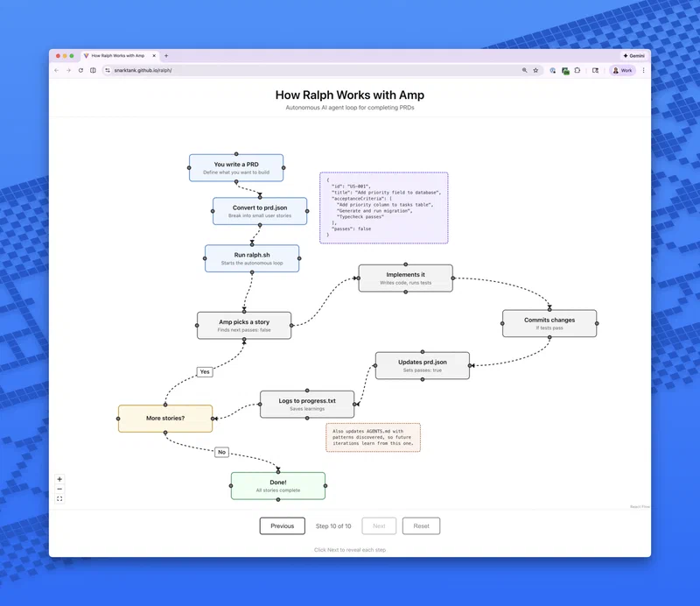
Task: Open the Work profile menu
Action: (x=621, y=70)
